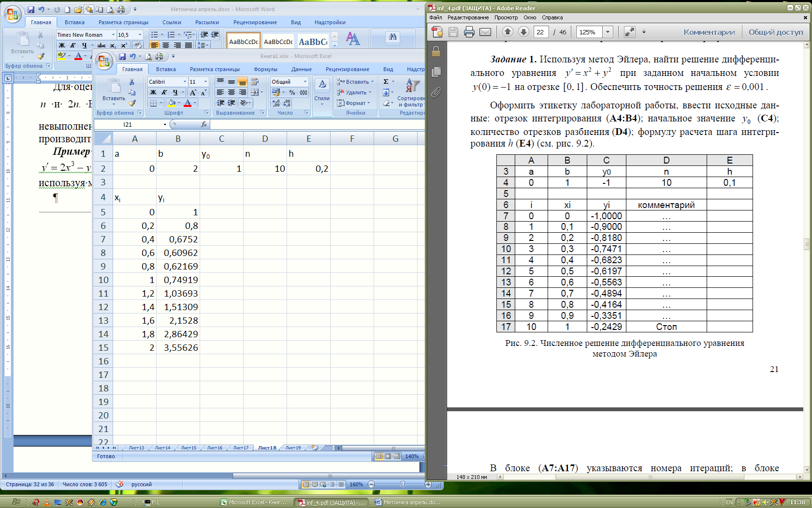Expand Excel Шрифт group dialog launcher
The height and width of the screenshot is (508, 812).
click(207, 112)
